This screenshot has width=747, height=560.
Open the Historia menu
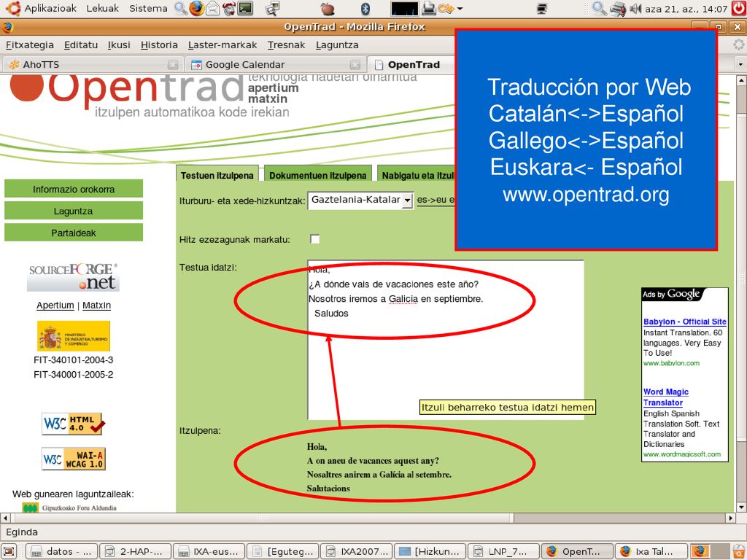coord(159,44)
